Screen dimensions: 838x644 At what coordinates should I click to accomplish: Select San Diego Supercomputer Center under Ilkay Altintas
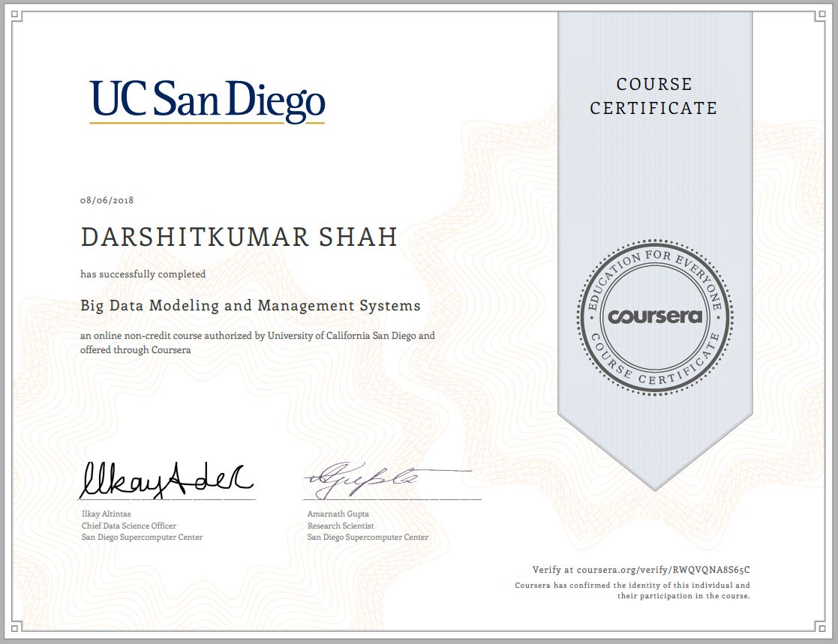tap(142, 538)
